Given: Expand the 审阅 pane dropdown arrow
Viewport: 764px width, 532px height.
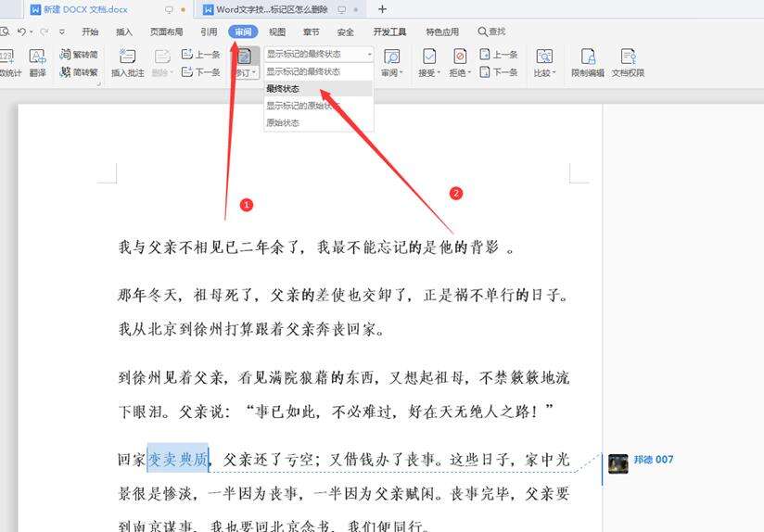Looking at the screenshot, I should (401, 72).
